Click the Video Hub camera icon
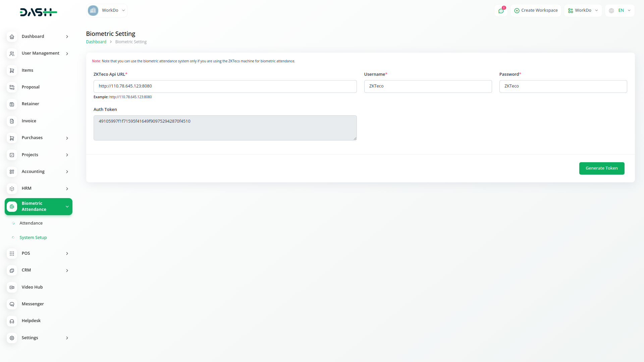The width and height of the screenshot is (644, 362). pyautogui.click(x=12, y=287)
